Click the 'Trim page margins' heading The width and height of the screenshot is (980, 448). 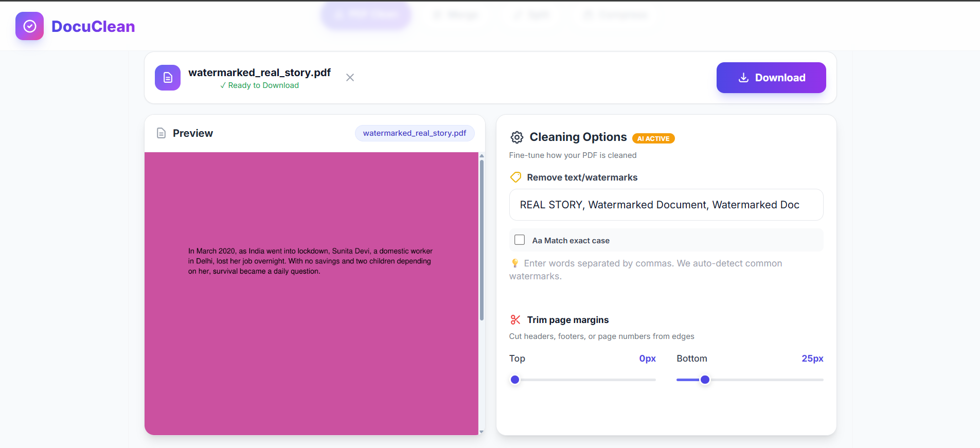pyautogui.click(x=568, y=320)
